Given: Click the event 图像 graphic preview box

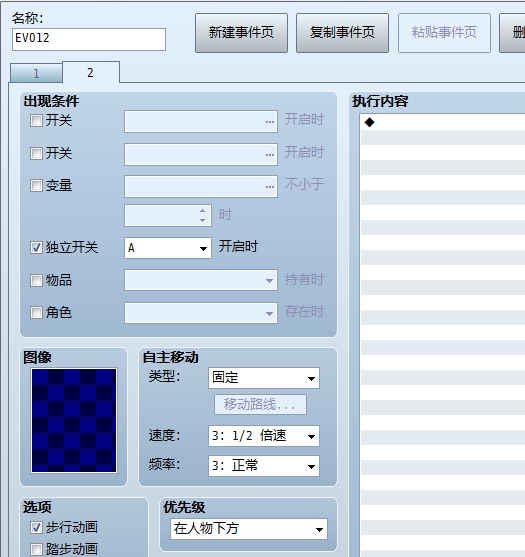Looking at the screenshot, I should (x=74, y=421).
